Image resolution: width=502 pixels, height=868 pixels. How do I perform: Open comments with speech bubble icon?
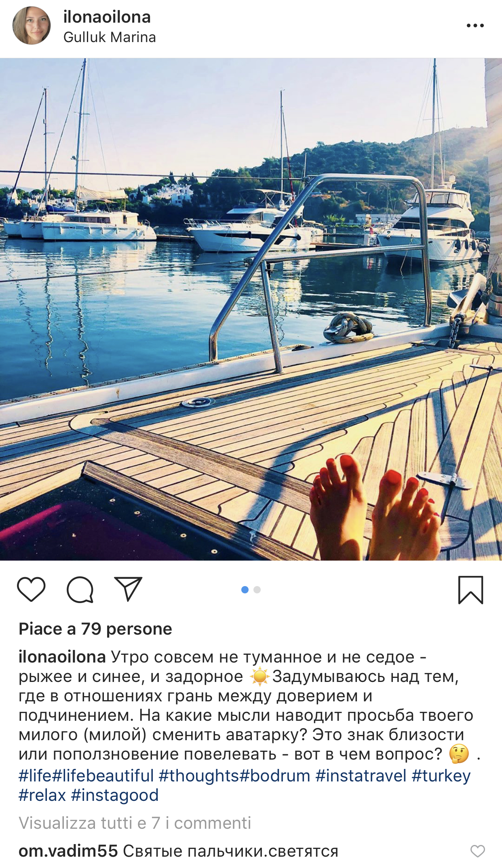coord(80,589)
